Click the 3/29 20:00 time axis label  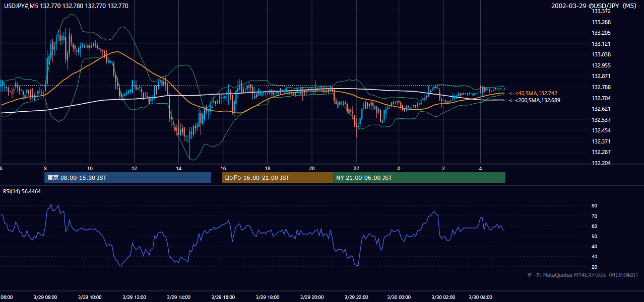tap(312, 297)
